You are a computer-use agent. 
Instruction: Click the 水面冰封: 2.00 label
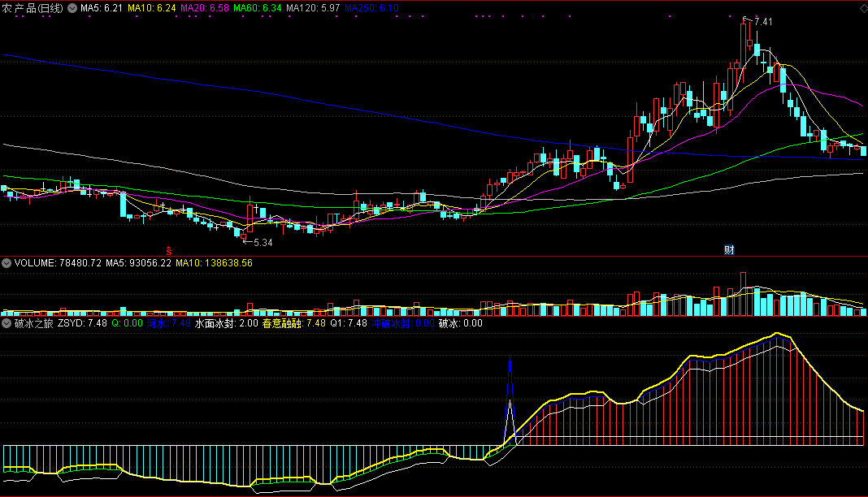click(227, 323)
